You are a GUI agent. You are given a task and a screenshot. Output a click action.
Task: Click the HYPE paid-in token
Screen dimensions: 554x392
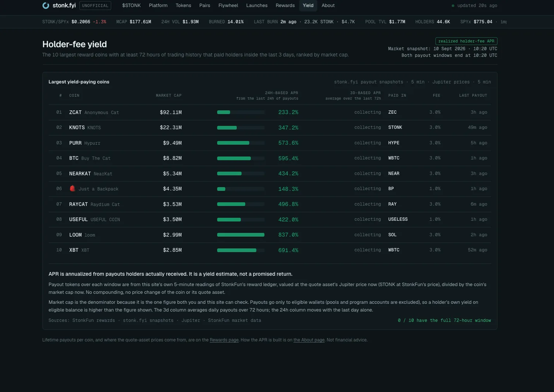pyautogui.click(x=394, y=143)
